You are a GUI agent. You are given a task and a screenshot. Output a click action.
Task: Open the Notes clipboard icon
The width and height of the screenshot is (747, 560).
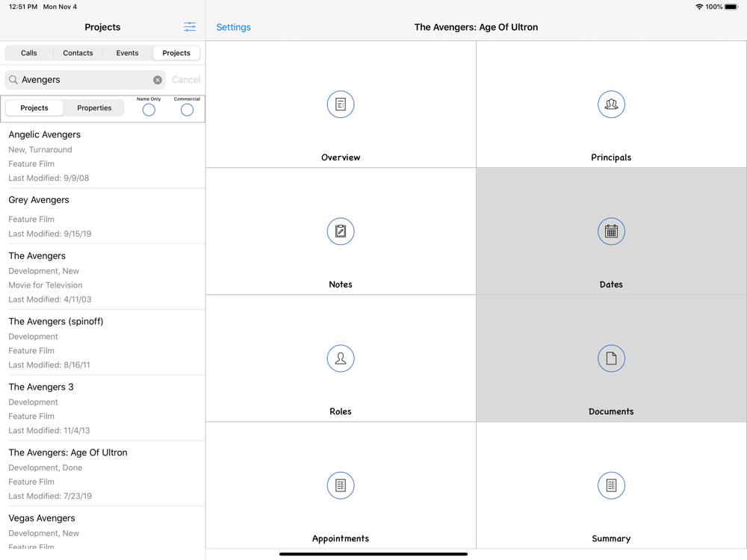tap(341, 231)
